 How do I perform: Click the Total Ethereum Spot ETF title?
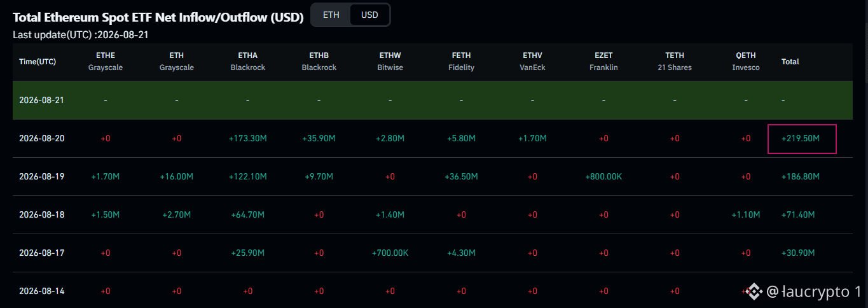(x=158, y=17)
